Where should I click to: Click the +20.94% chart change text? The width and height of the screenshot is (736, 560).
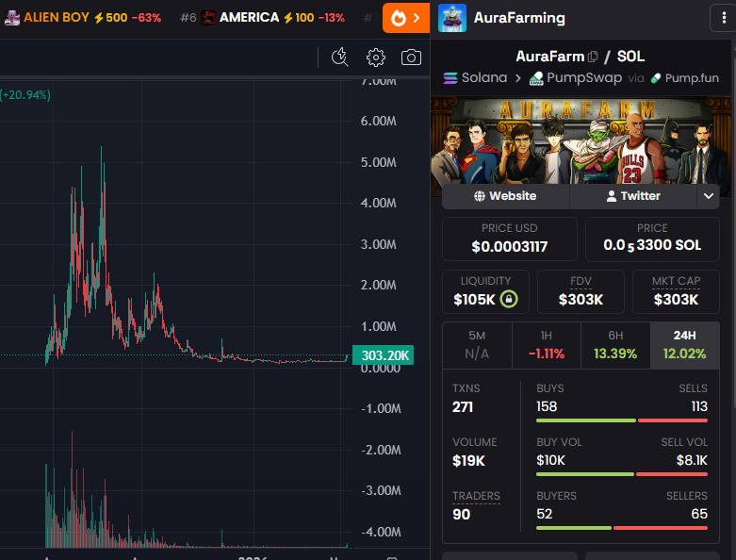point(25,95)
